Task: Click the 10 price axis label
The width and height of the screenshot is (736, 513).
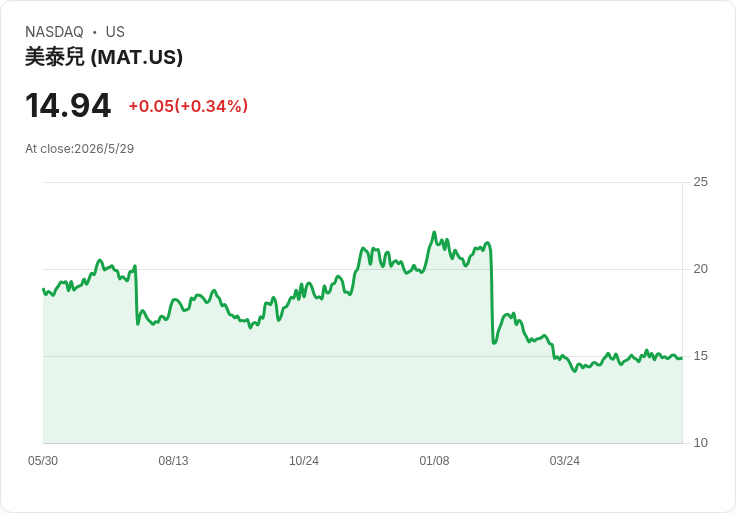Action: 700,443
